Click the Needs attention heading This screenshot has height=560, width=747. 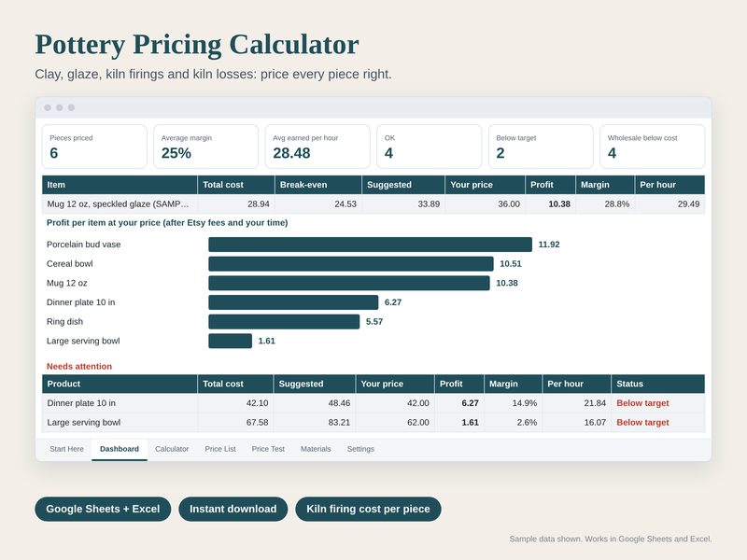pyautogui.click(x=79, y=367)
